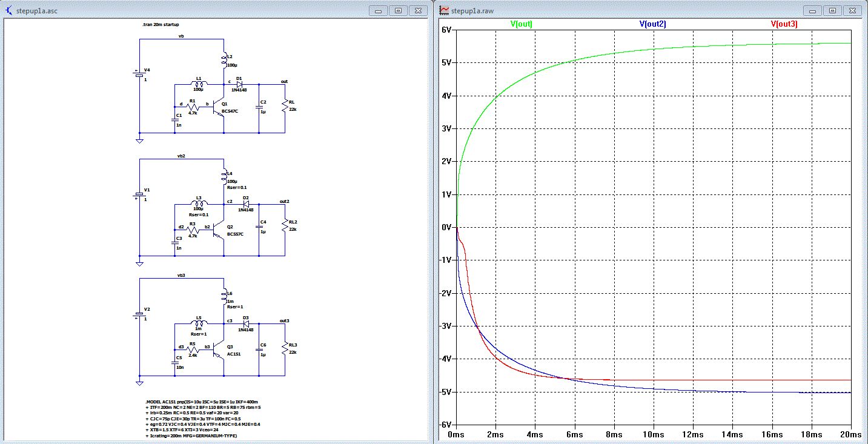Maximize the stepup1a.asc schematic window
The width and height of the screenshot is (868, 444).
398,10
